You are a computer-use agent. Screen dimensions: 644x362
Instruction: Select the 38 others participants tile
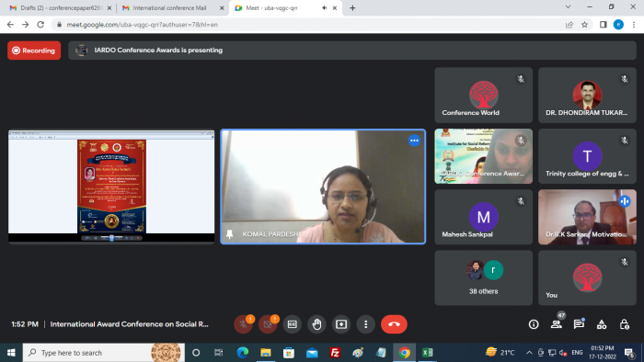[x=483, y=277]
